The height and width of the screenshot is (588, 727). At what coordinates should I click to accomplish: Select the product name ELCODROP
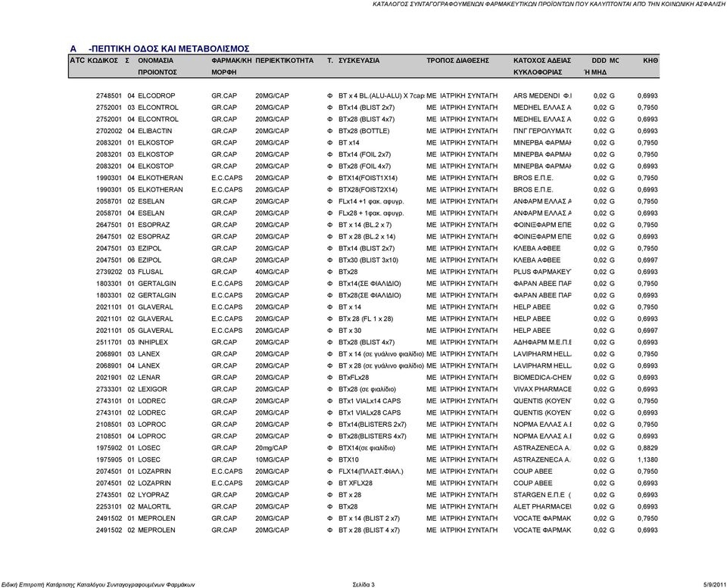[x=156, y=96]
